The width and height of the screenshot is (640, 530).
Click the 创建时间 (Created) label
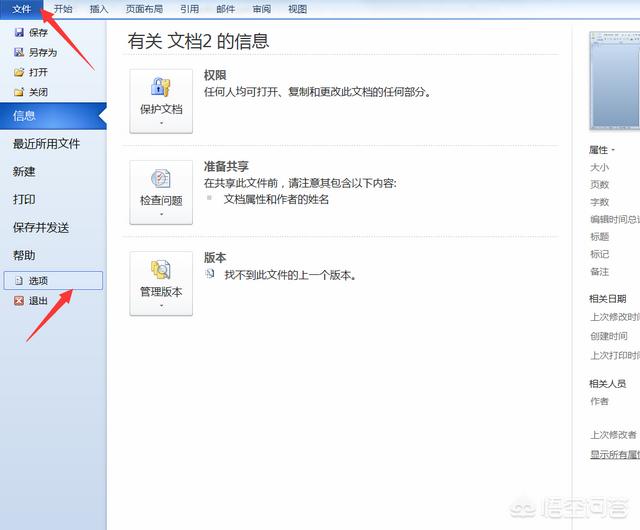click(609, 336)
